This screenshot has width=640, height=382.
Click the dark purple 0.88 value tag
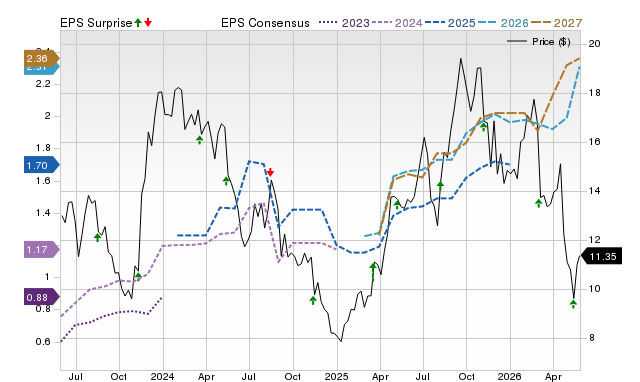pos(42,297)
